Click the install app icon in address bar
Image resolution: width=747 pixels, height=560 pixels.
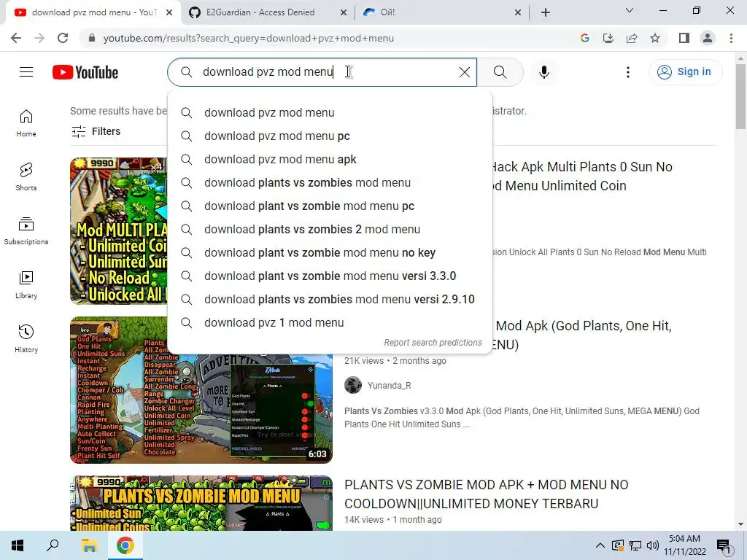(x=608, y=38)
